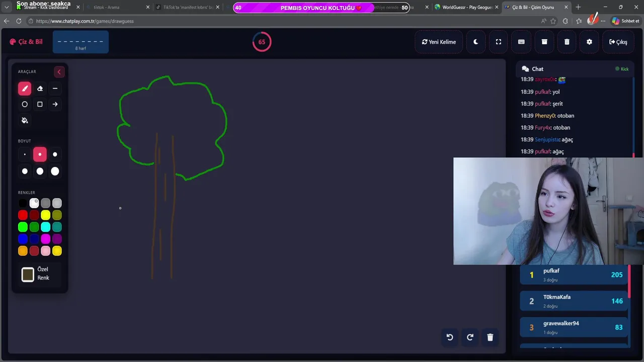Select the paint bucket fill tool

25,120
